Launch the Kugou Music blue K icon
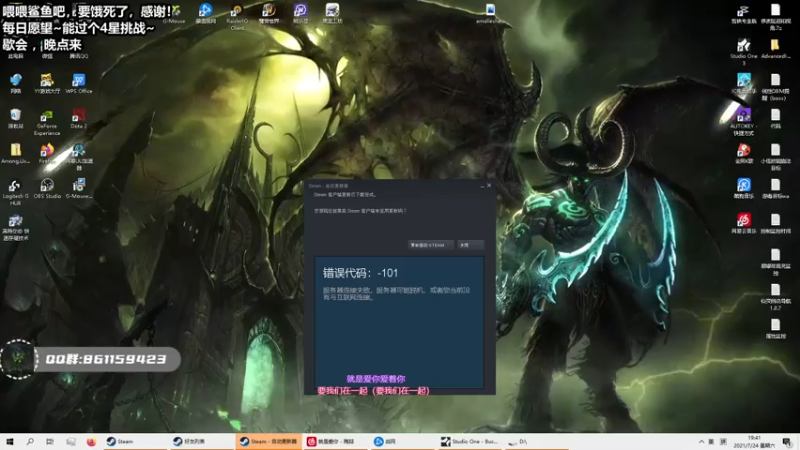800x450 pixels. tap(743, 188)
